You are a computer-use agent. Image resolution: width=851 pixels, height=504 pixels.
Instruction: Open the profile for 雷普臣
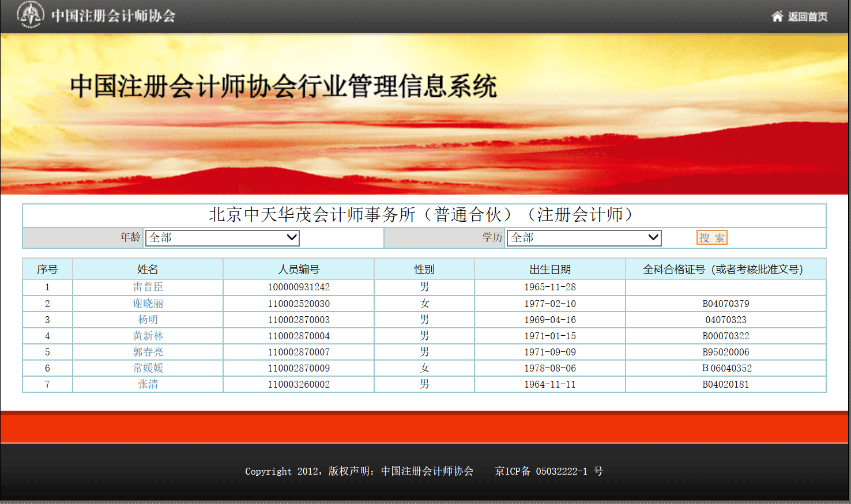(148, 287)
